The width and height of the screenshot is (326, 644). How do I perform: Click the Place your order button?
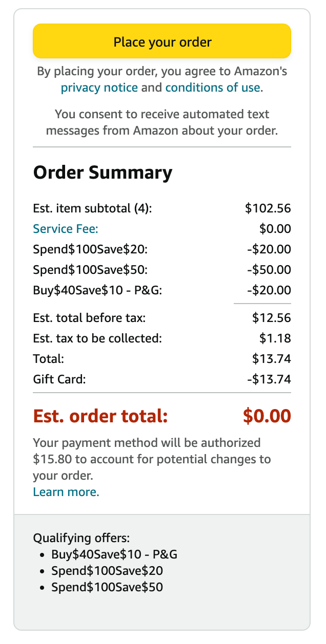tap(162, 41)
